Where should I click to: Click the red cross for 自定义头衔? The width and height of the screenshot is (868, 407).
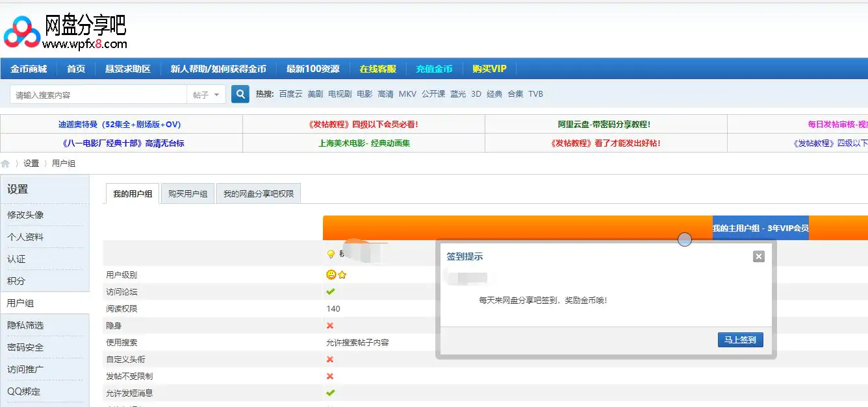pyautogui.click(x=330, y=359)
